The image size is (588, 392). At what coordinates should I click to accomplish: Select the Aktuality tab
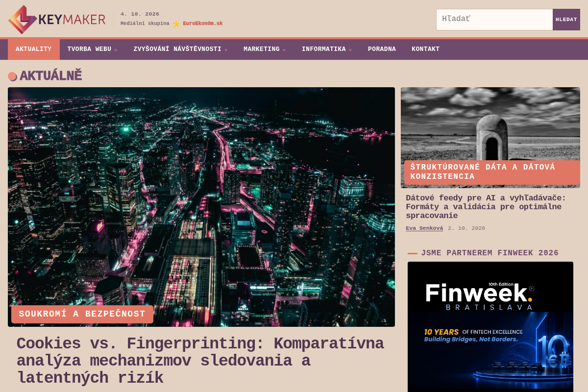pyautogui.click(x=33, y=49)
